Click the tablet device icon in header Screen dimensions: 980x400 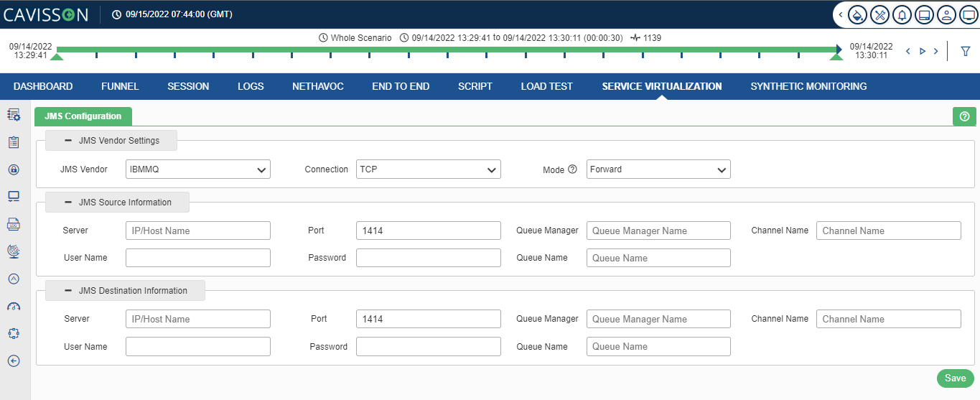tap(924, 14)
